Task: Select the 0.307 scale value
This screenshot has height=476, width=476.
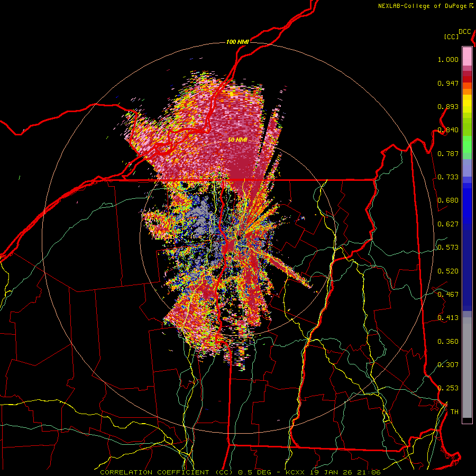Action: tap(448, 365)
